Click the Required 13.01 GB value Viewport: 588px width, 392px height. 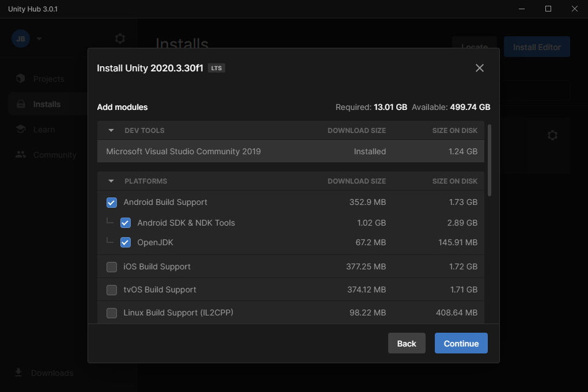390,107
